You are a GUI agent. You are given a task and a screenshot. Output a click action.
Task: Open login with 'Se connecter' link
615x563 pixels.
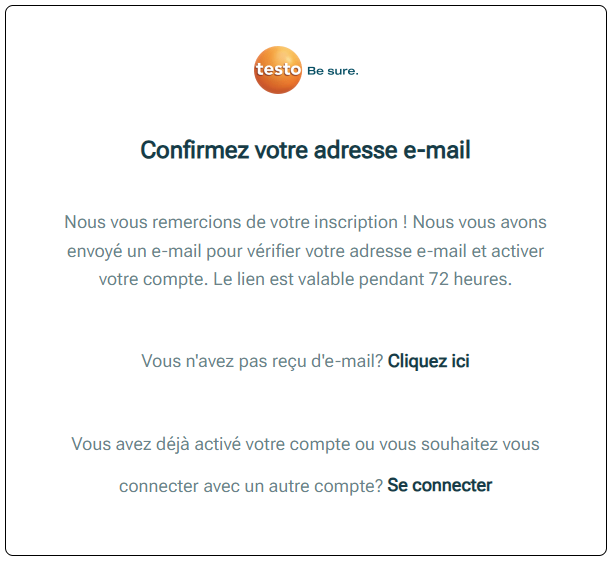tap(440, 485)
